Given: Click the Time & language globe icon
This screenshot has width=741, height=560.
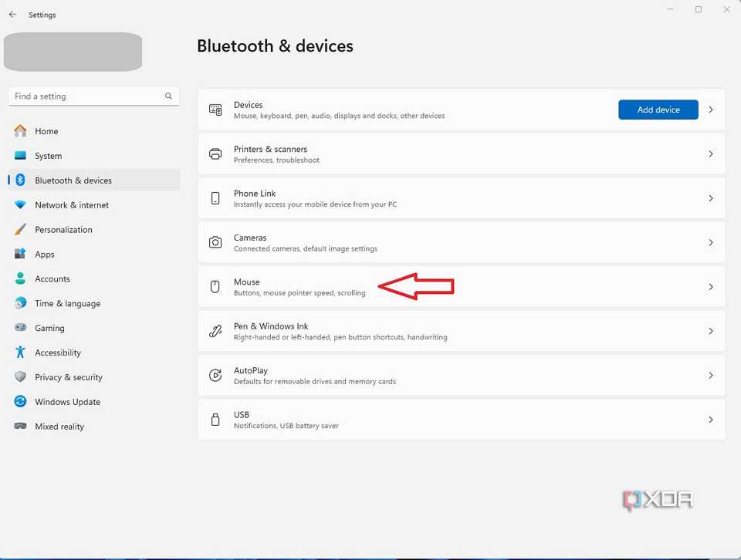Looking at the screenshot, I should pos(20,303).
